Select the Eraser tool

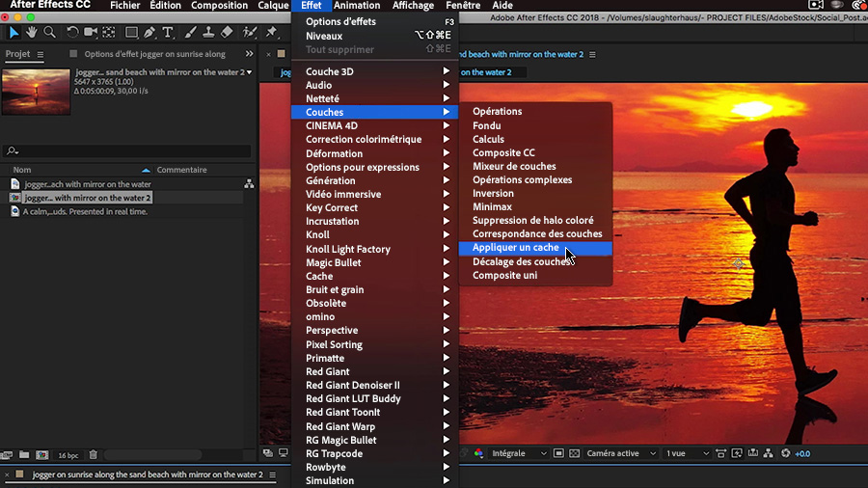(227, 33)
